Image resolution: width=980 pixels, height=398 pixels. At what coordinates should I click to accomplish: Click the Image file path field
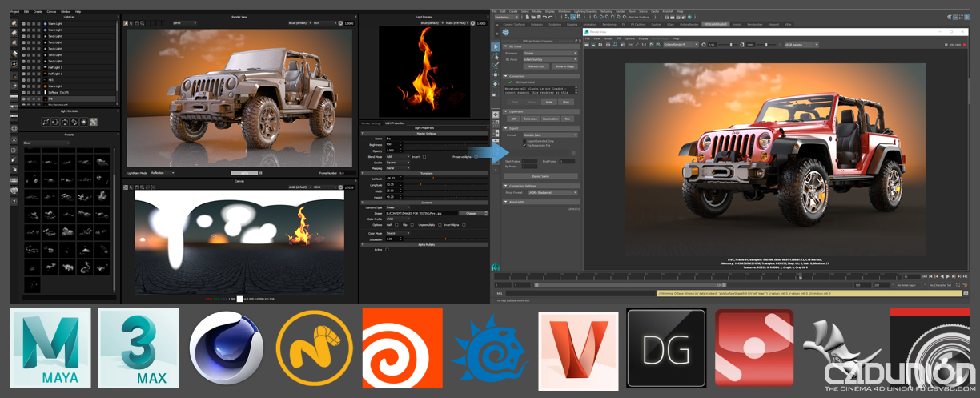421,214
